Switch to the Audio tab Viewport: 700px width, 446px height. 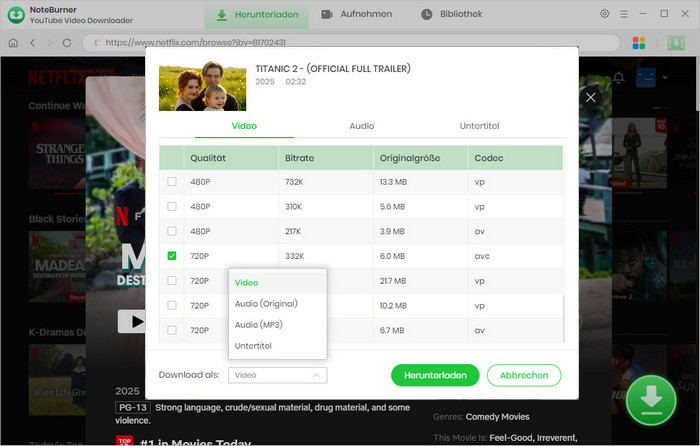pos(362,126)
